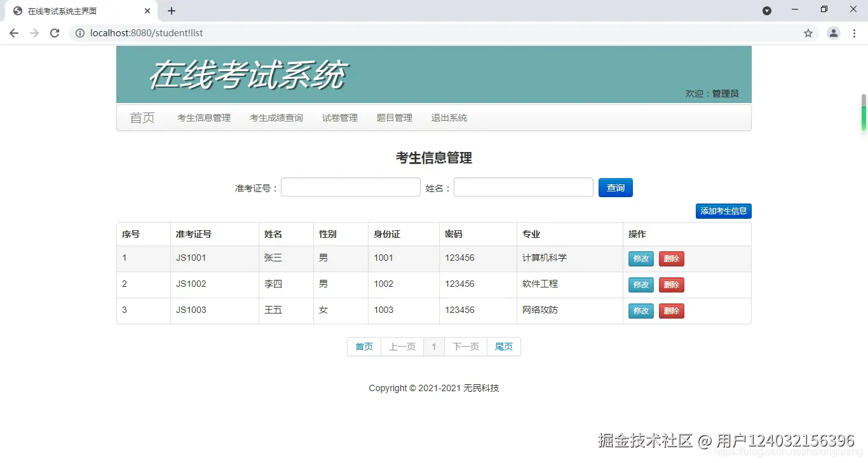Viewport: 868px width, 463px height.
Task: Open the Chrome profile avatar icon
Action: pos(834,33)
